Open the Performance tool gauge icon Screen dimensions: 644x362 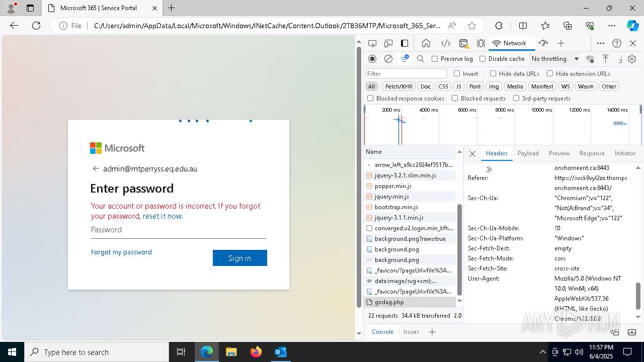coord(543,43)
